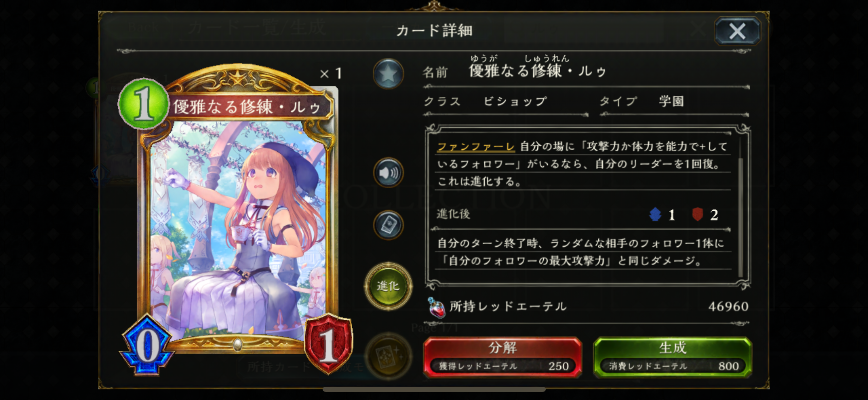Screen dimensions: 868x400
Task: Click the green 生成 create button
Action: click(672, 357)
